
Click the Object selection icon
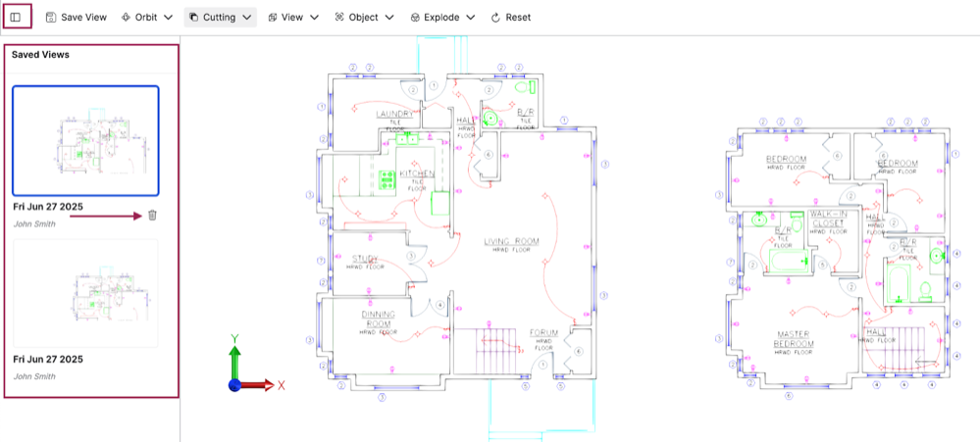(339, 18)
